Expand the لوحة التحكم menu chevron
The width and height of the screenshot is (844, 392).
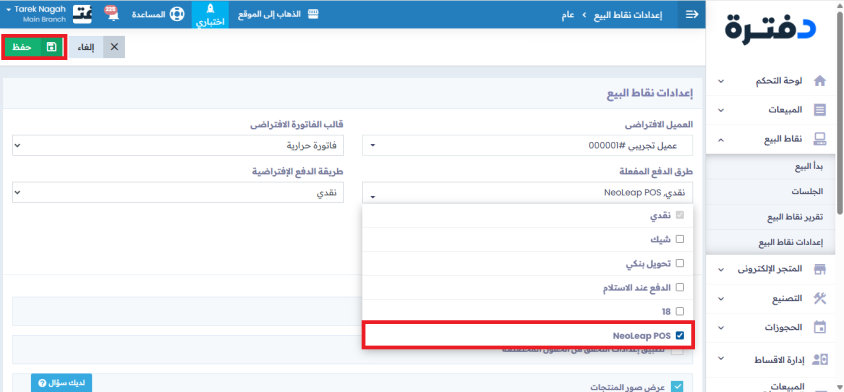point(721,81)
